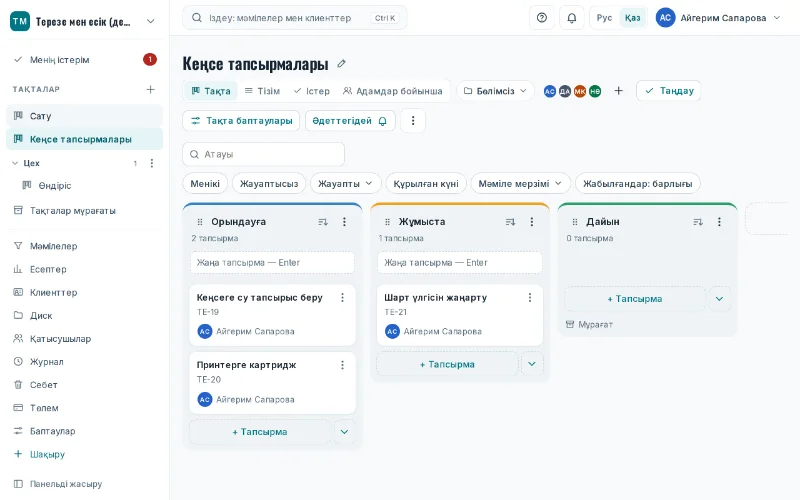Toggle the Жауаптысыз filter chip
800x500 pixels.
click(x=269, y=184)
